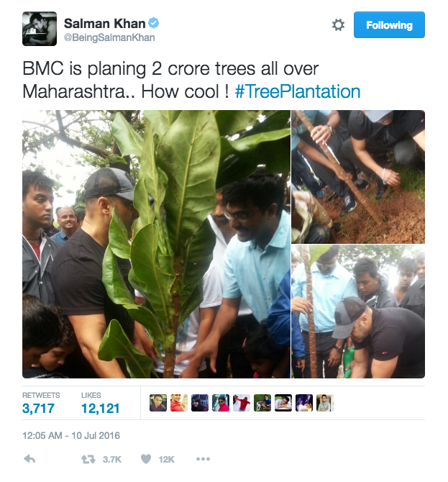Toggle the Following button
Screen dimensions: 448x482
pyautogui.click(x=389, y=25)
